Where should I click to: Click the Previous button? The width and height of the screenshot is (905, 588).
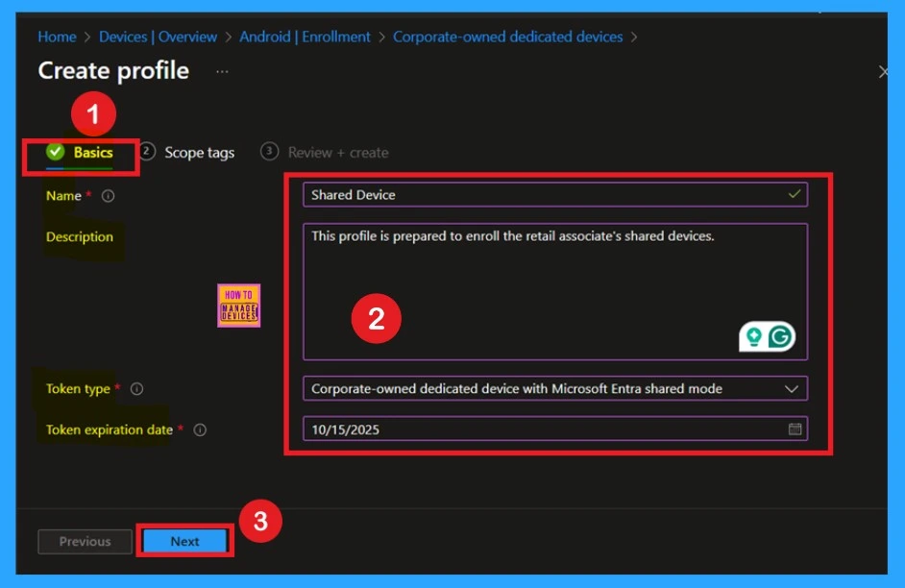click(x=85, y=542)
